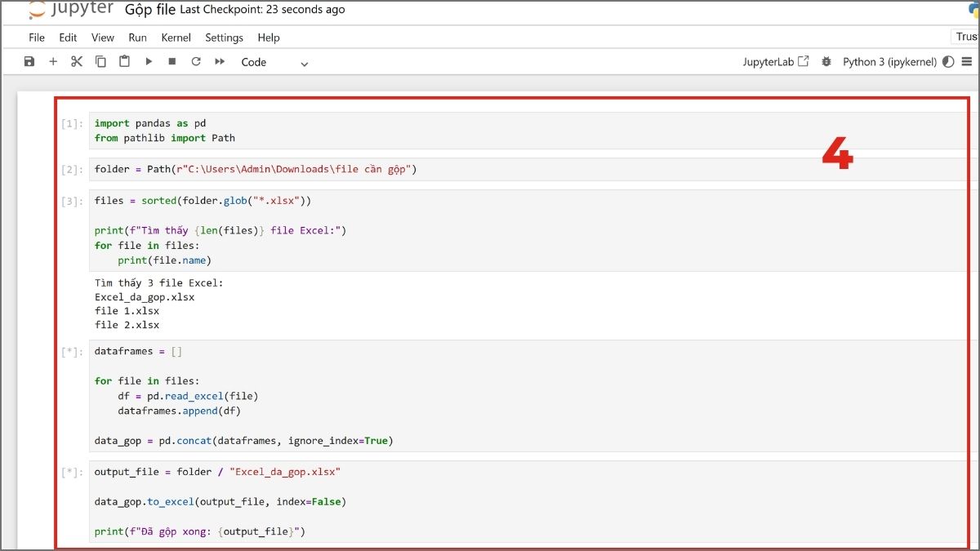Click output text file 1.xlsx
Image resolution: width=980 pixels, height=551 pixels.
(x=127, y=311)
